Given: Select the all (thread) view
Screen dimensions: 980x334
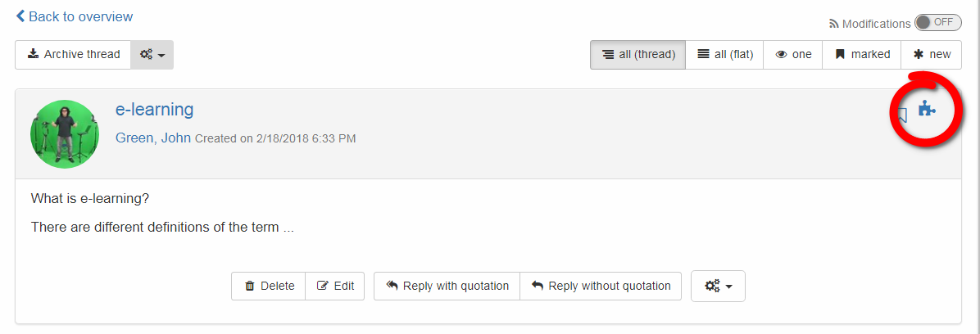Looking at the screenshot, I should [x=637, y=55].
